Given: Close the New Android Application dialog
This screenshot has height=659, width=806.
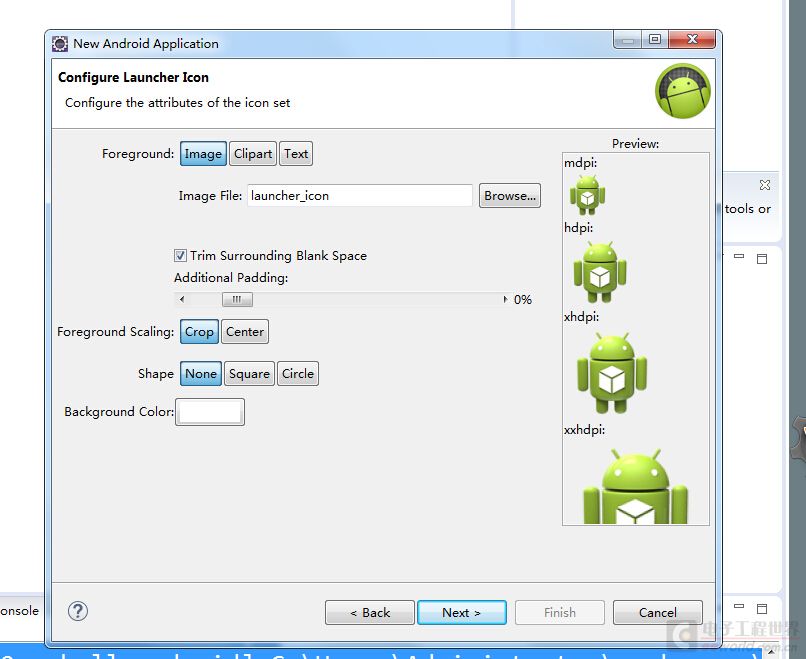Looking at the screenshot, I should coord(692,40).
